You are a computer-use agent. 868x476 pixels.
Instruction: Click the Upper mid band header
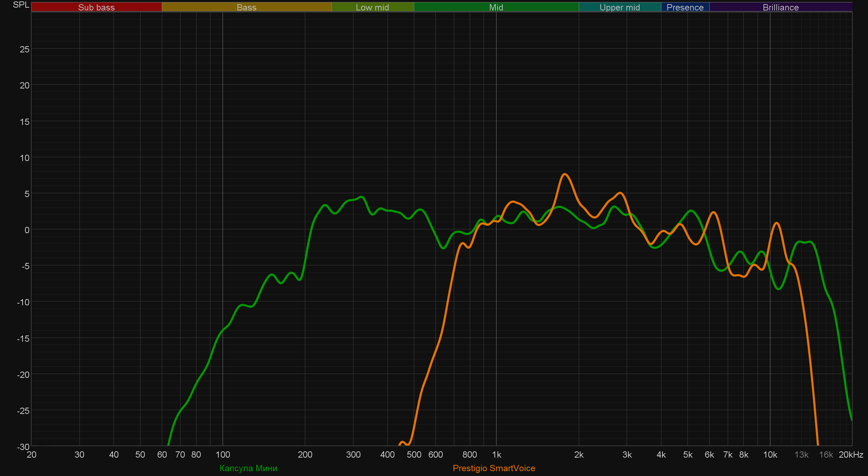coord(620,7)
